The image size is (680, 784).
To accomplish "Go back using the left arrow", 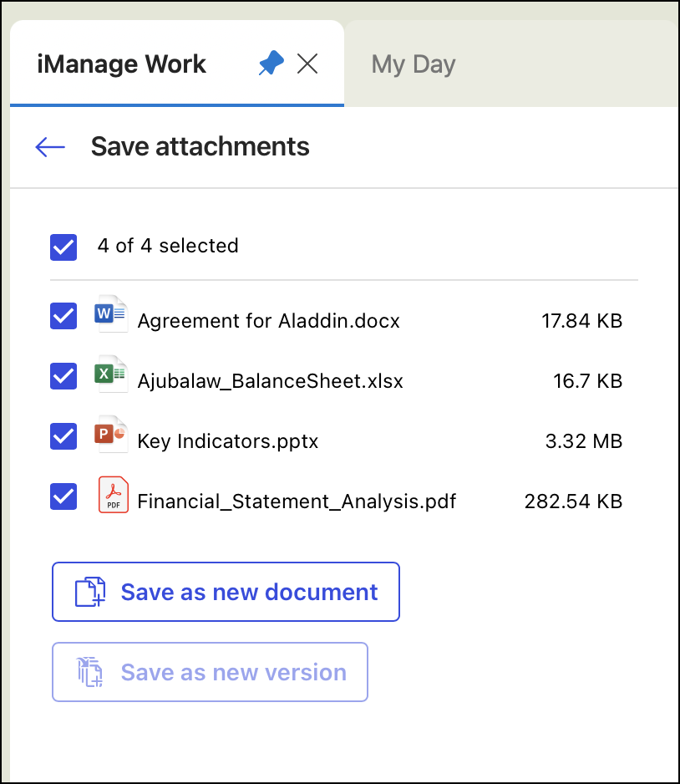I will pos(50,147).
